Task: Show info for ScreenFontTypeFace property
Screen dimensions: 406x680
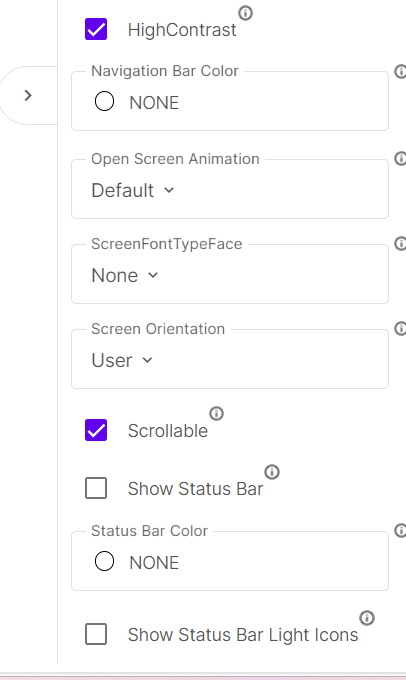Action: tap(400, 244)
